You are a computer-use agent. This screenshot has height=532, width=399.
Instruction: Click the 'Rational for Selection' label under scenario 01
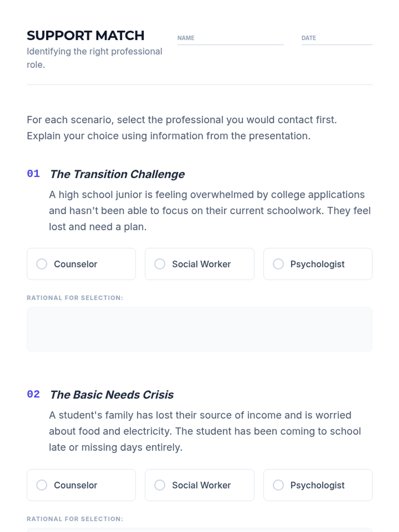[x=75, y=298]
